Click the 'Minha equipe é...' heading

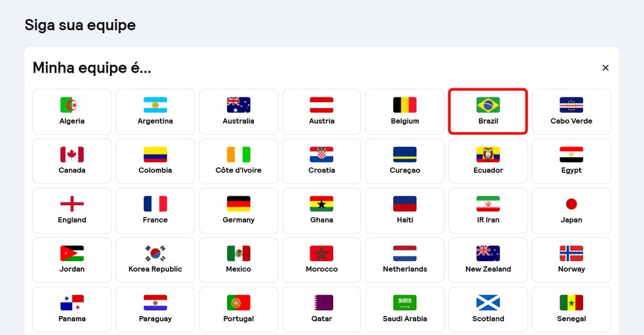pos(92,68)
